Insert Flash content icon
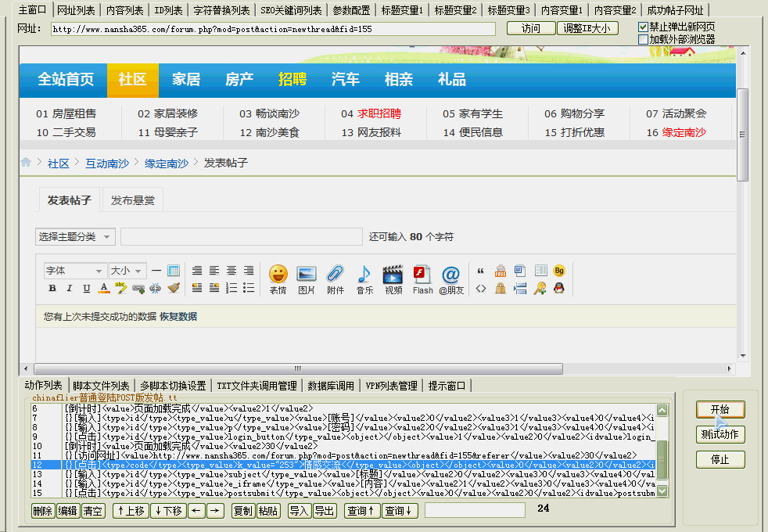 pos(422,280)
